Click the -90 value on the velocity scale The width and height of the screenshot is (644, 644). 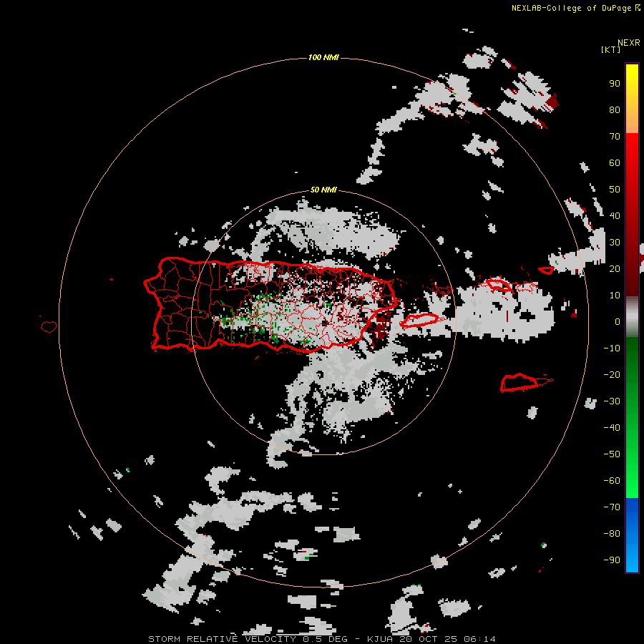point(612,560)
